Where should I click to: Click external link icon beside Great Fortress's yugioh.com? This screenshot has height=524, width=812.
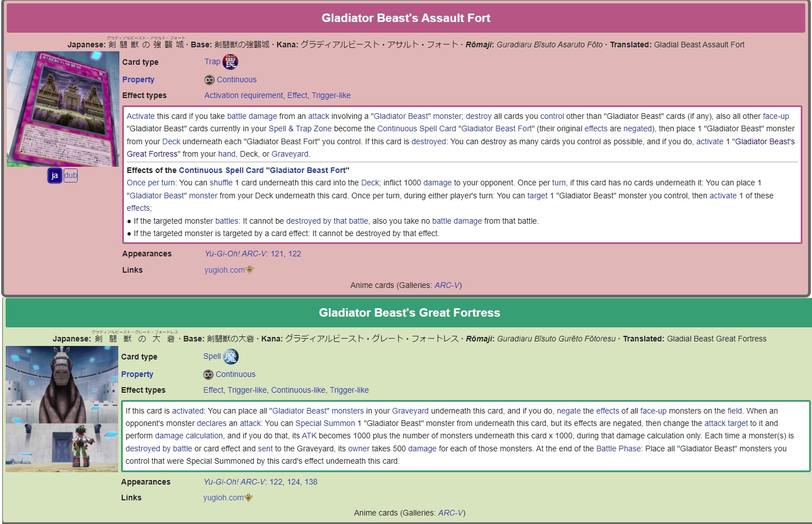click(x=249, y=498)
